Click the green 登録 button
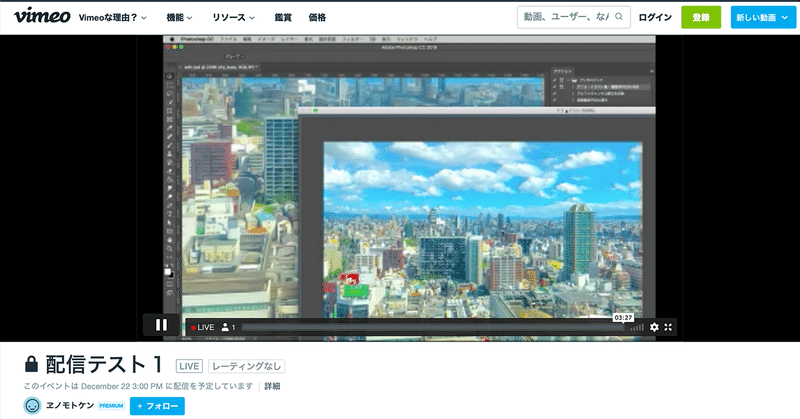 (701, 17)
